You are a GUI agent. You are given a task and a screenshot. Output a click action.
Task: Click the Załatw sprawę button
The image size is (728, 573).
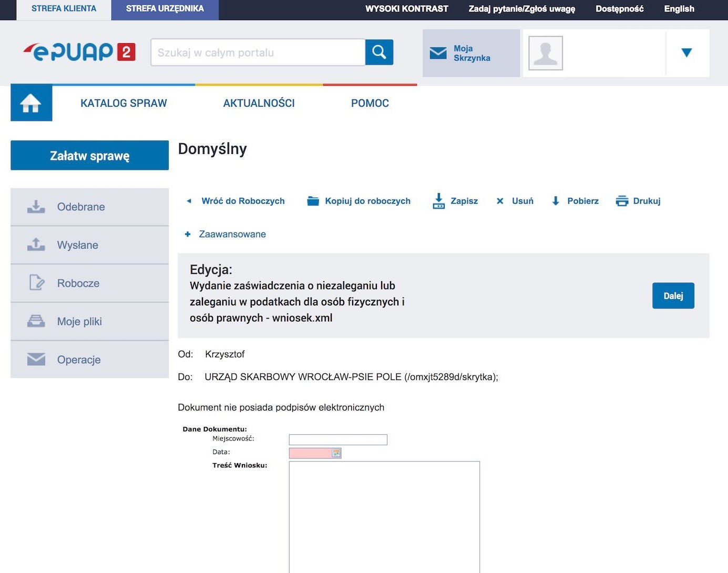click(x=89, y=156)
